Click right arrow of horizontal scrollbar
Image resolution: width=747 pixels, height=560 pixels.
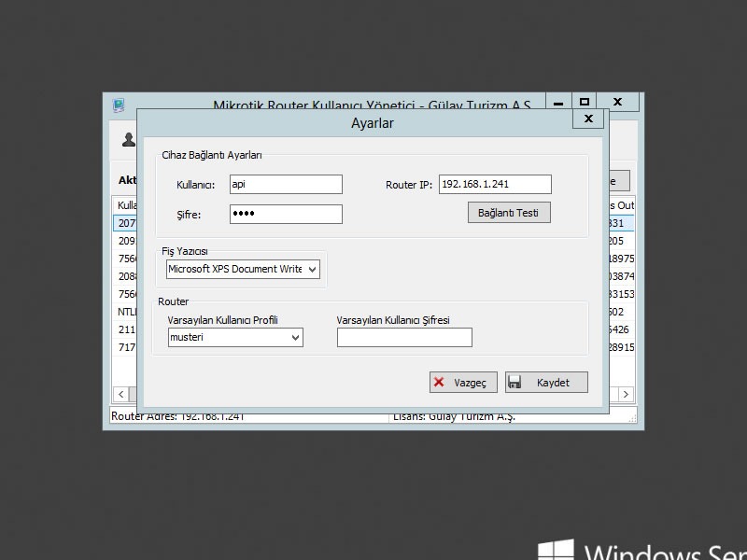626,394
